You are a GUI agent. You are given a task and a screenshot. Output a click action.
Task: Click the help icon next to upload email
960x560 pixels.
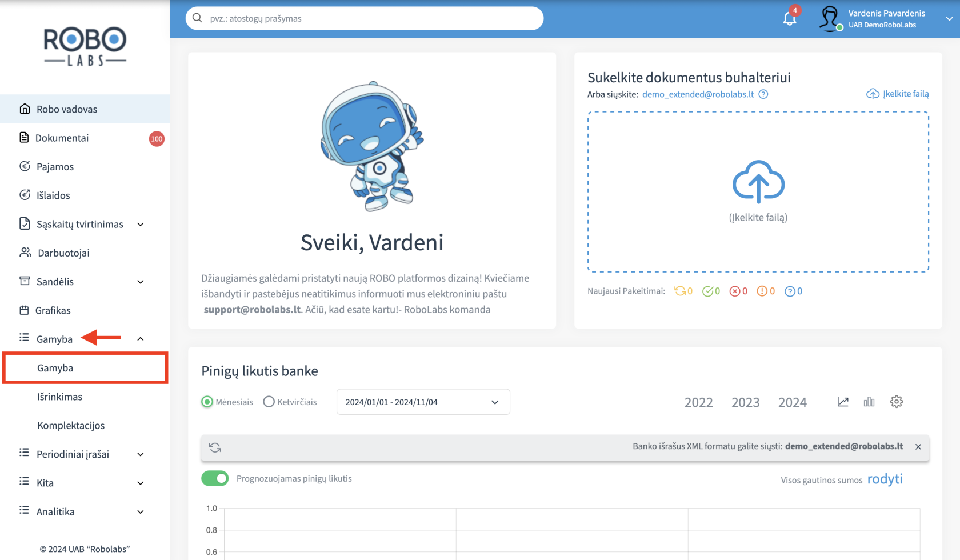763,94
